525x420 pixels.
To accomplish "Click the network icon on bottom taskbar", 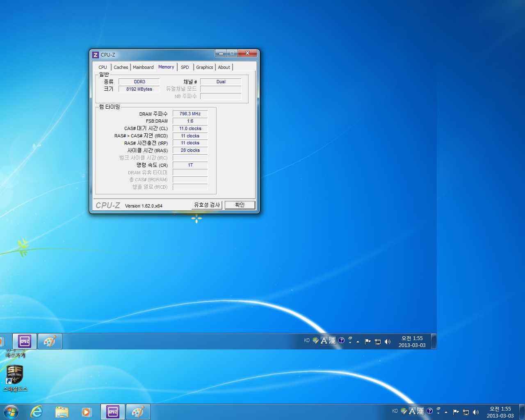I will tap(466, 412).
